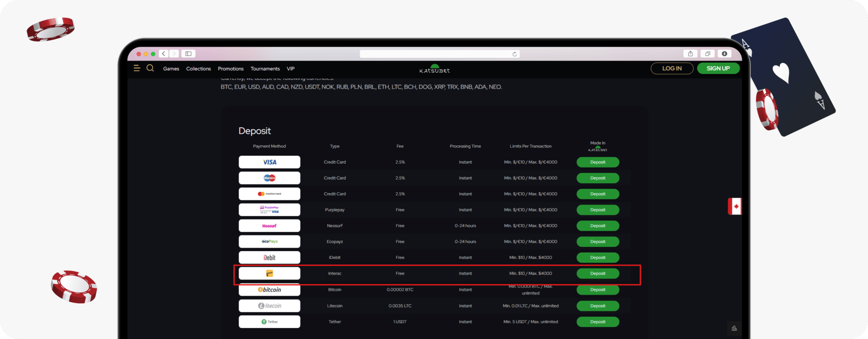Open browser tabs overview icon

coord(707,54)
